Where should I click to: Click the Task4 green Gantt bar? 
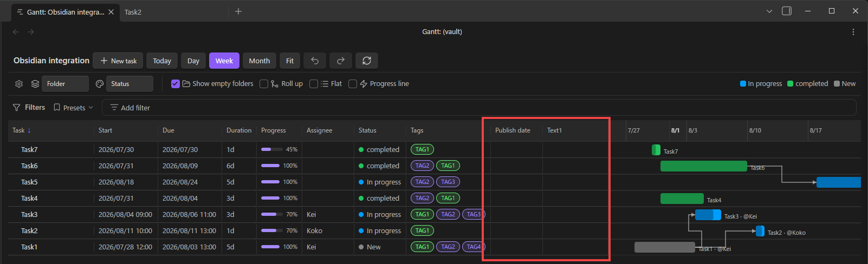[x=682, y=199]
